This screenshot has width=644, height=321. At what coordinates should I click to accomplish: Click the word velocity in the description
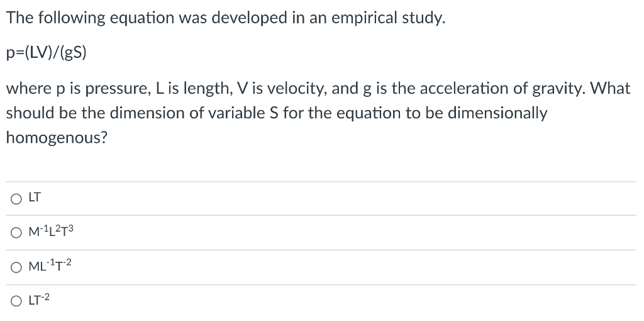click(x=296, y=88)
